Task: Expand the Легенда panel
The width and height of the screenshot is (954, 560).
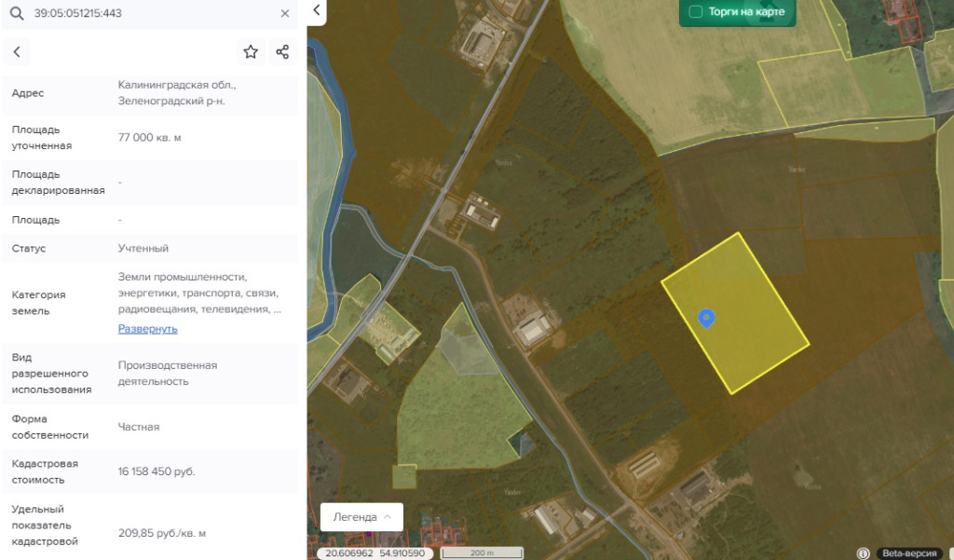Action: point(361,517)
